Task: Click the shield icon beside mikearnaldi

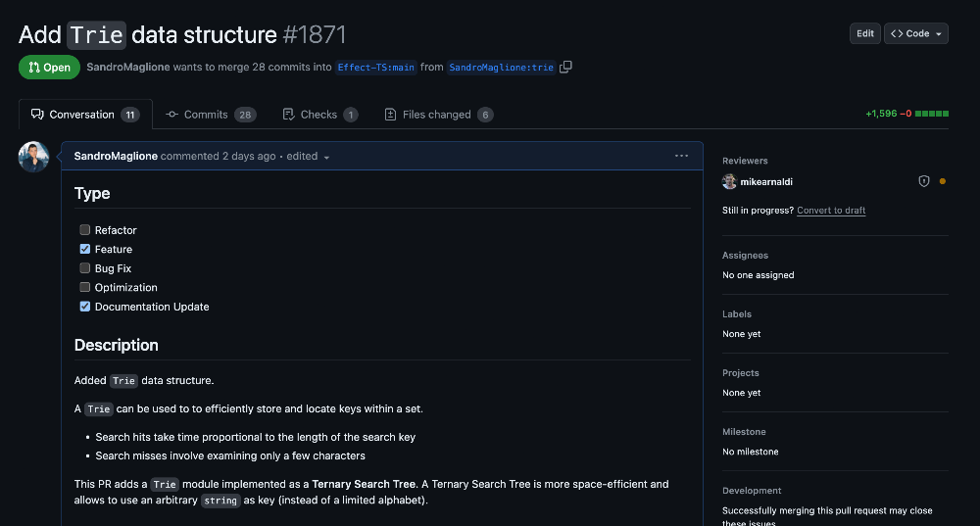Action: tap(923, 181)
